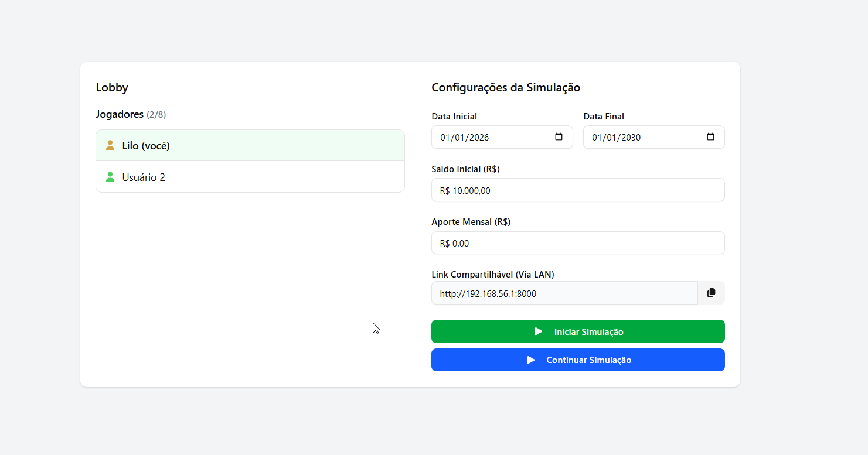Click the green avatar icon beside Usuário 2
This screenshot has height=455, width=868.
tap(110, 177)
